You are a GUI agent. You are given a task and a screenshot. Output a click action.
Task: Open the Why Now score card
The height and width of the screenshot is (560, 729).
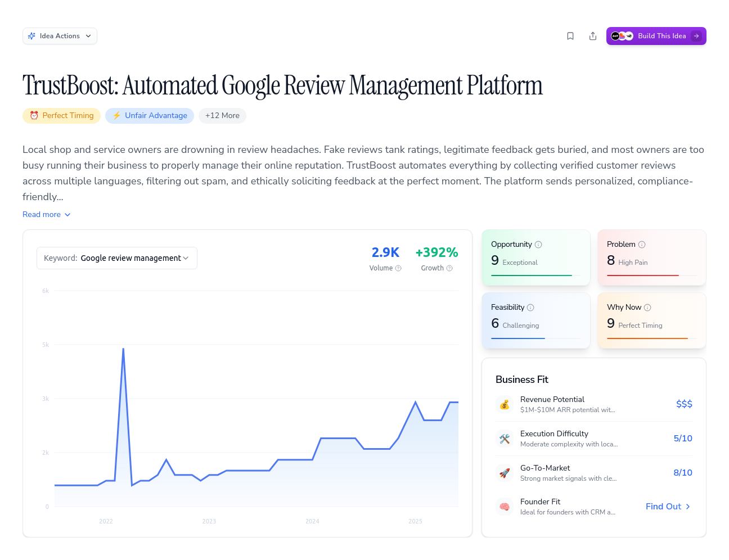point(652,320)
